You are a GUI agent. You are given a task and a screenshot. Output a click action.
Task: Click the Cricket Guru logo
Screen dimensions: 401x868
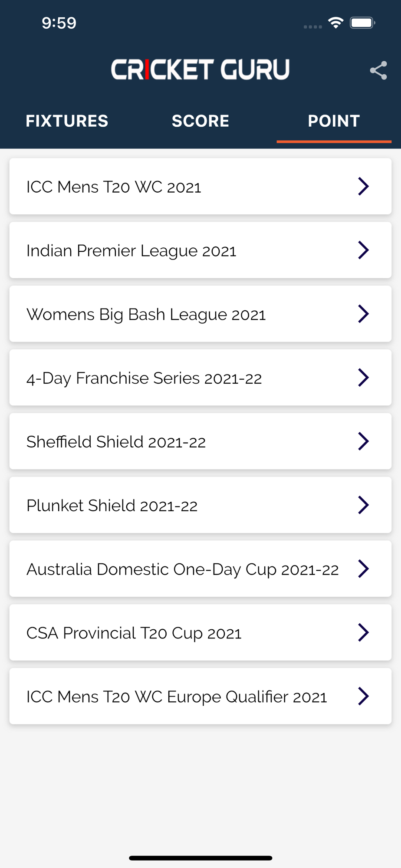(x=200, y=69)
